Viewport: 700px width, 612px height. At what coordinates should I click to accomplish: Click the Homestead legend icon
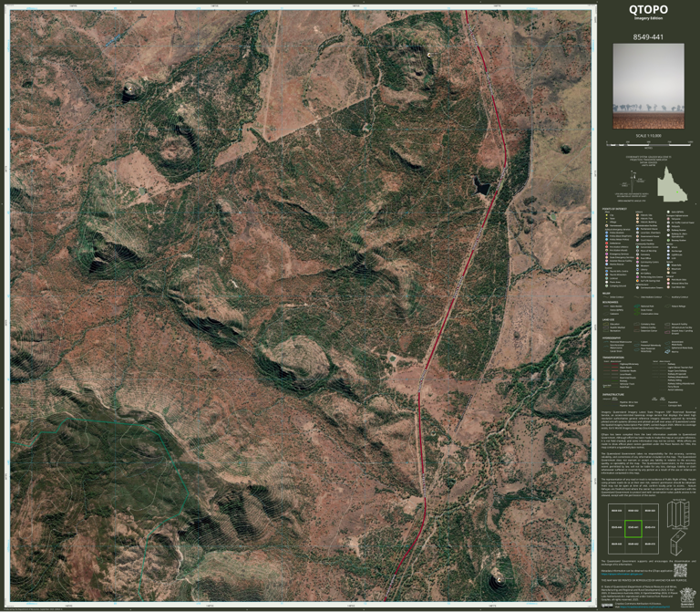[607, 225]
